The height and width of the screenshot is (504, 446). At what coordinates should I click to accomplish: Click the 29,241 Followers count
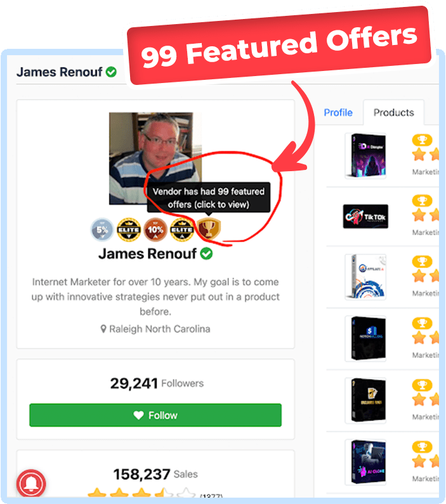157,383
